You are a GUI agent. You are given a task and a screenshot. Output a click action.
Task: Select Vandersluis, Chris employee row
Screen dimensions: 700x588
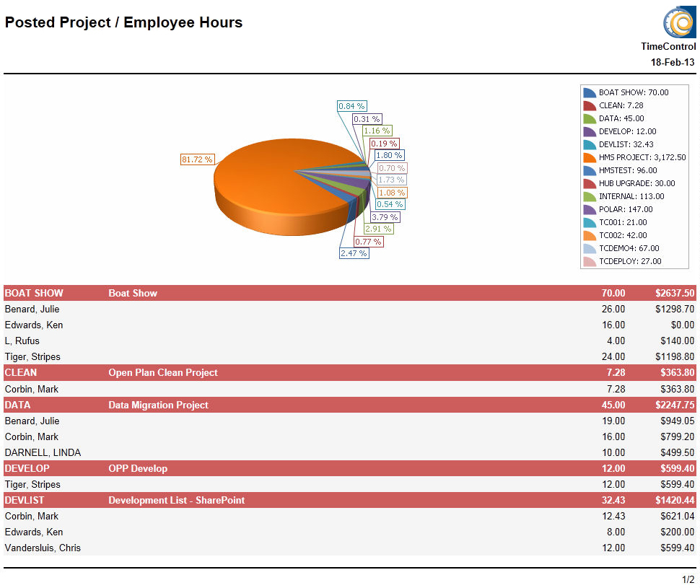coord(350,548)
